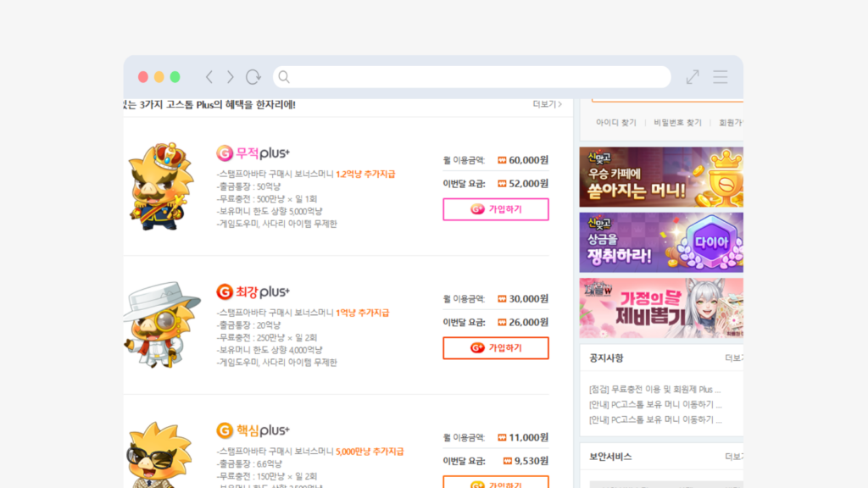The width and height of the screenshot is (868, 488).
Task: Open the 가정의 달 제비뽑기 banner
Action: coord(661,308)
